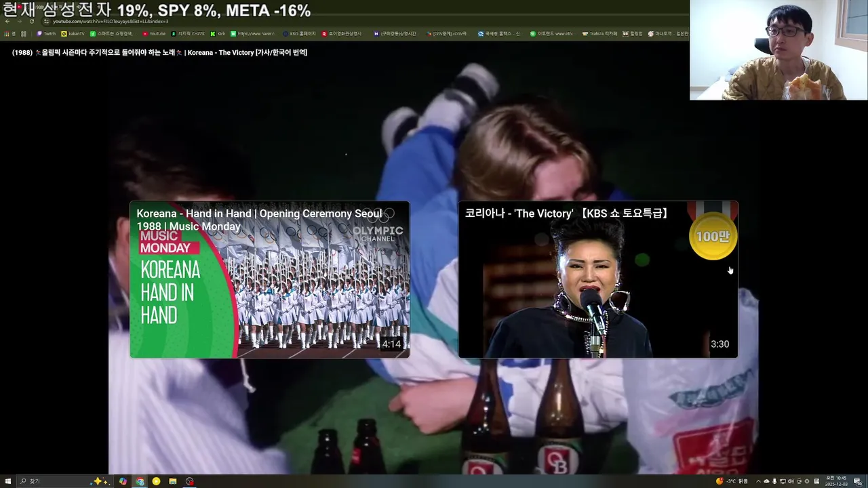
Task: Open the Twitch bookmark
Action: click(x=46, y=33)
